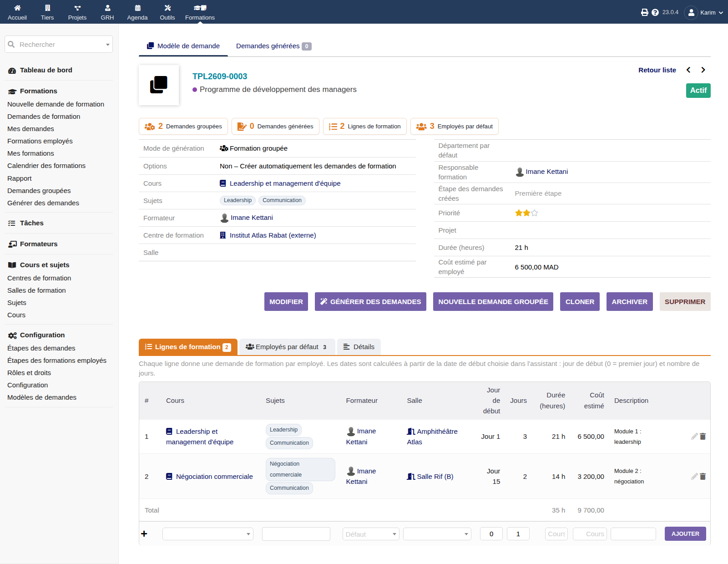Open Leadership et management d'équipe course link
728x564 pixels.
pos(285,183)
